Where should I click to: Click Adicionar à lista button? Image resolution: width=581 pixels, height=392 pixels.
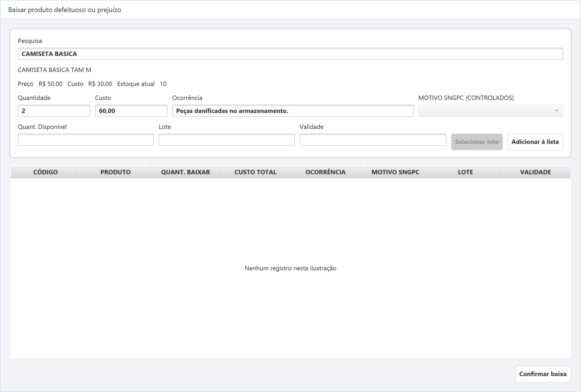tap(535, 142)
